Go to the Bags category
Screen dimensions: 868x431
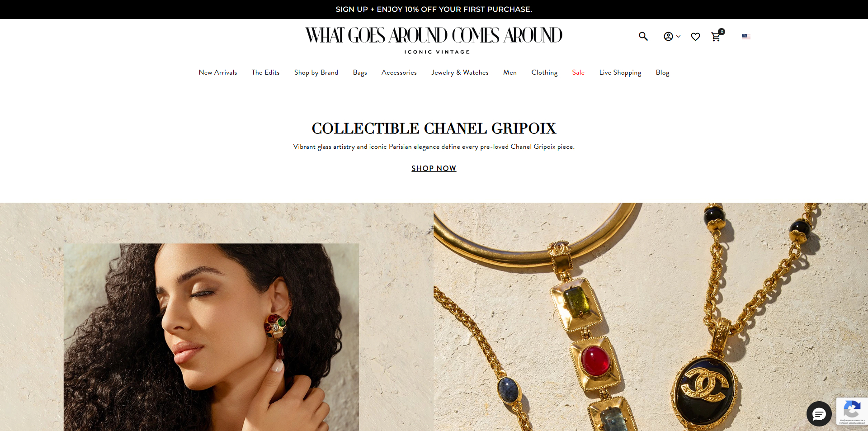point(360,72)
